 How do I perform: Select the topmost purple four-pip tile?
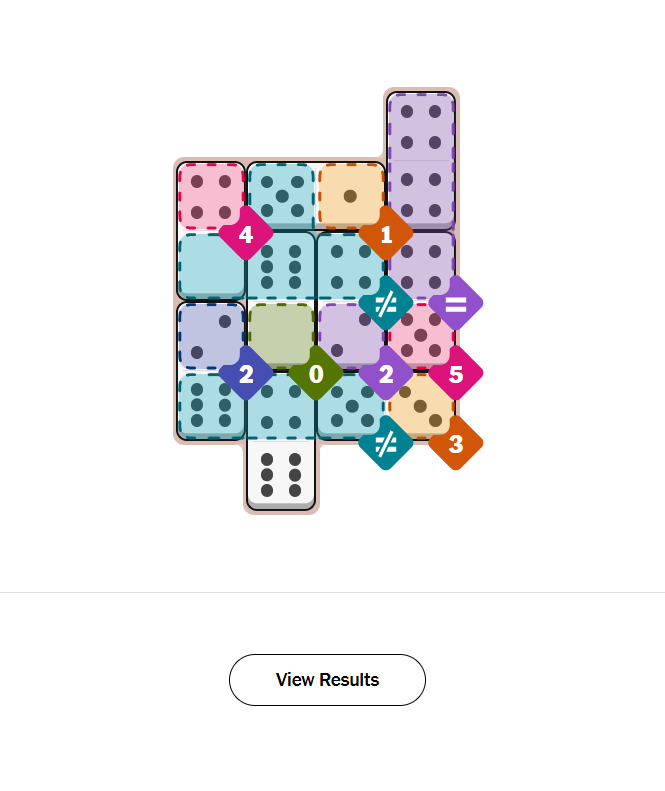(x=421, y=125)
